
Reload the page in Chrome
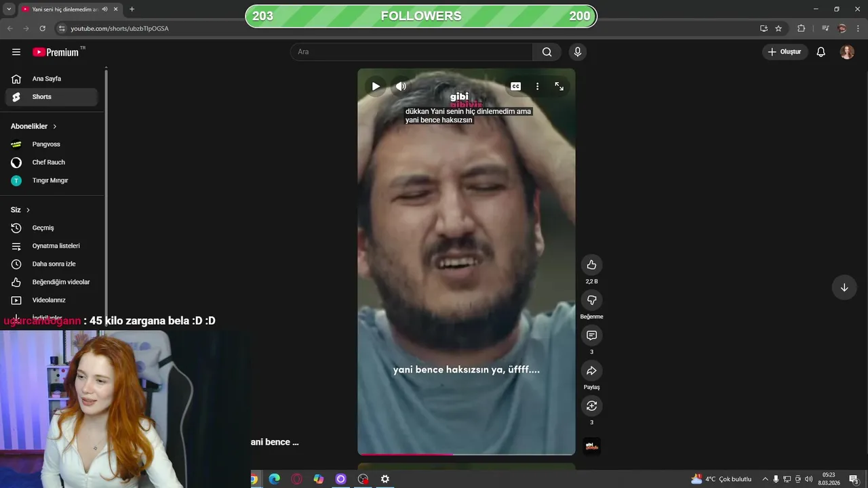[43, 28]
